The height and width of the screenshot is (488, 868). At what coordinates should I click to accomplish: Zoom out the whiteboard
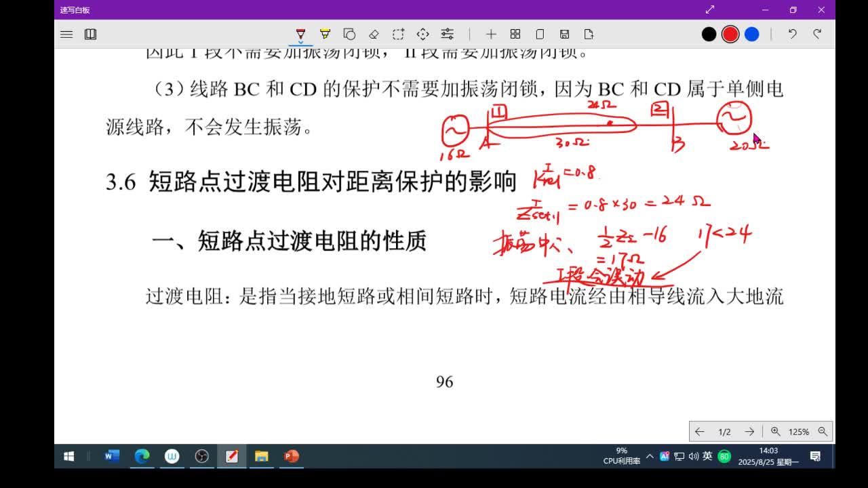823,432
